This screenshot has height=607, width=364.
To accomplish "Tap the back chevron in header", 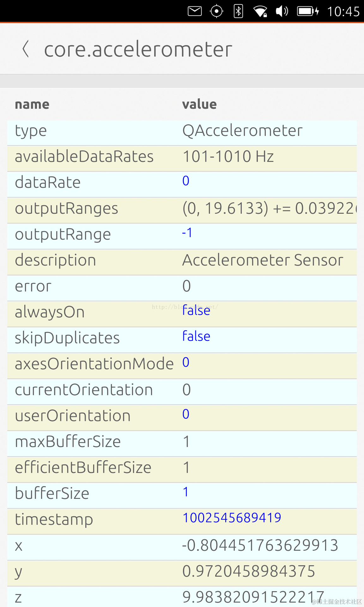I will [26, 49].
